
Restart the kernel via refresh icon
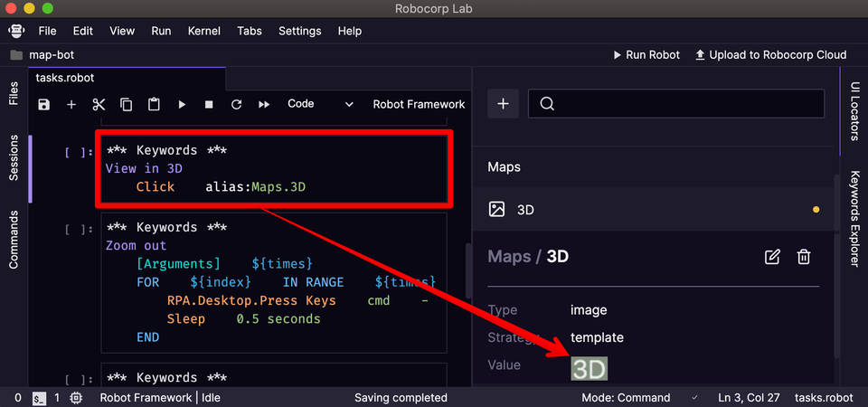click(x=237, y=105)
